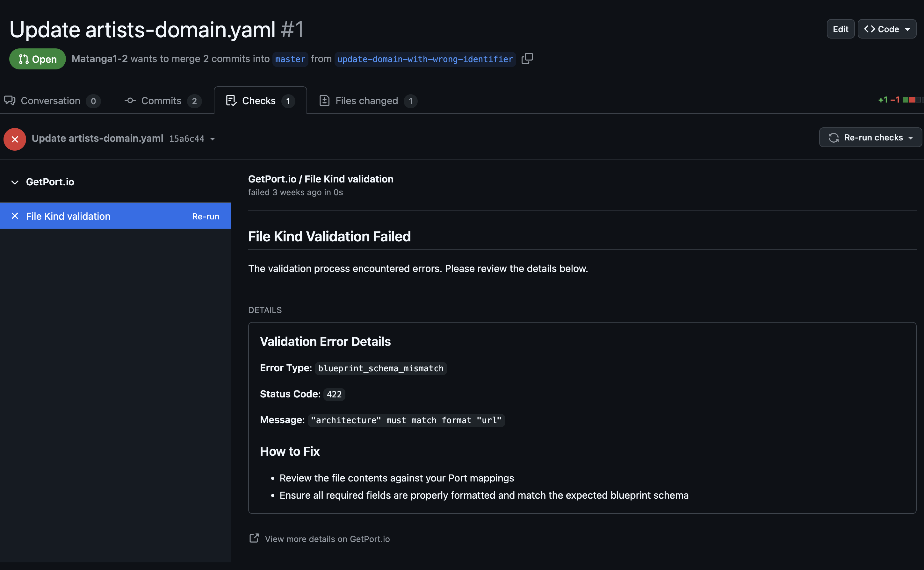Switch to the Conversation tab
The width and height of the screenshot is (924, 570).
pyautogui.click(x=51, y=101)
